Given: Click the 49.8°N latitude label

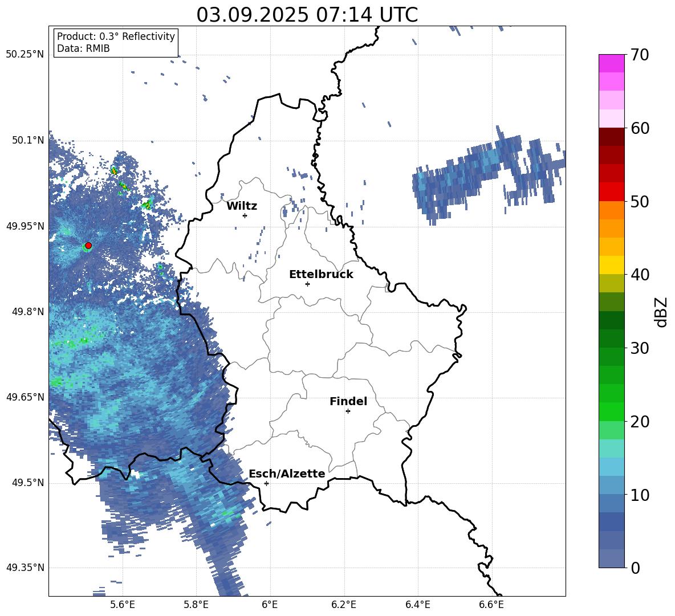Looking at the screenshot, I should tap(29, 312).
